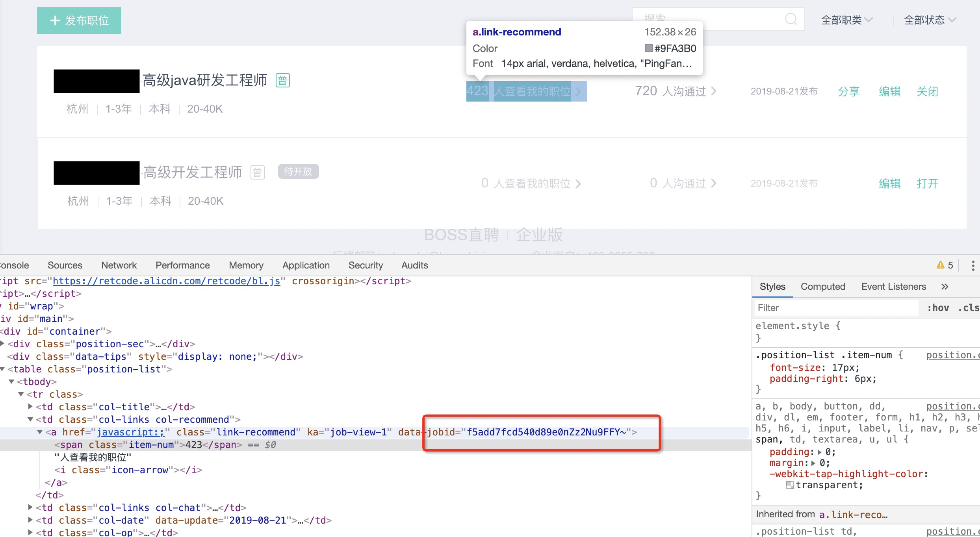980x537 pixels.
Task: Expand the padding shorthand property triangle
Action: [820, 452]
